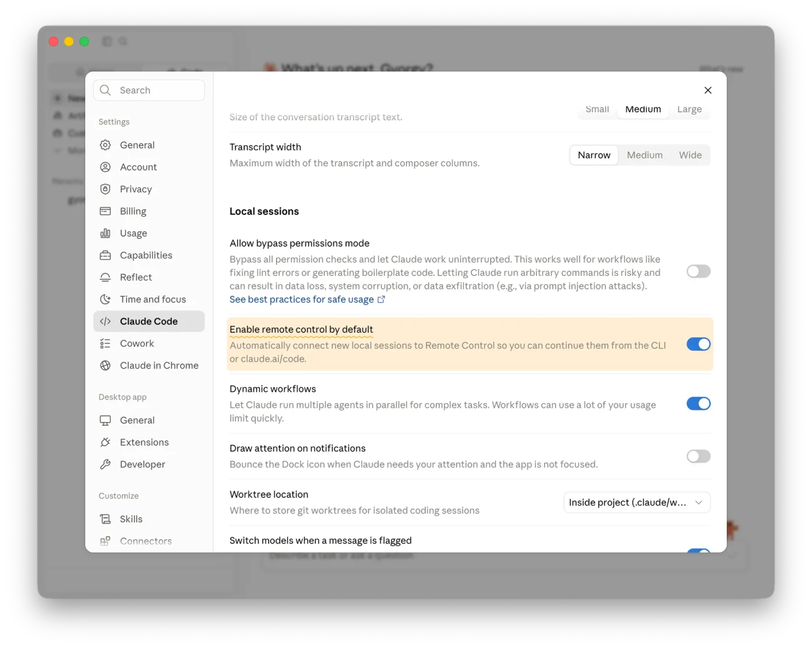Image resolution: width=812 pixels, height=648 pixels.
Task: Click the Developer wrench icon
Action: [105, 464]
